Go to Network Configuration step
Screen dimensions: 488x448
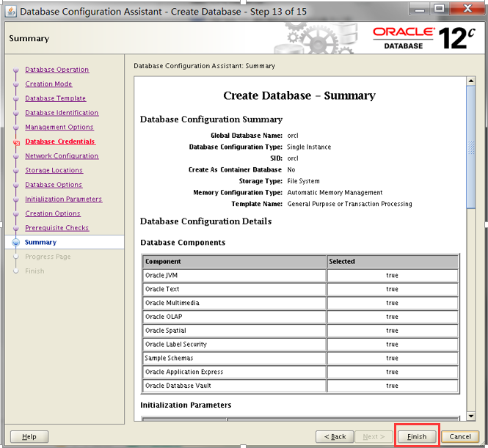(x=62, y=156)
